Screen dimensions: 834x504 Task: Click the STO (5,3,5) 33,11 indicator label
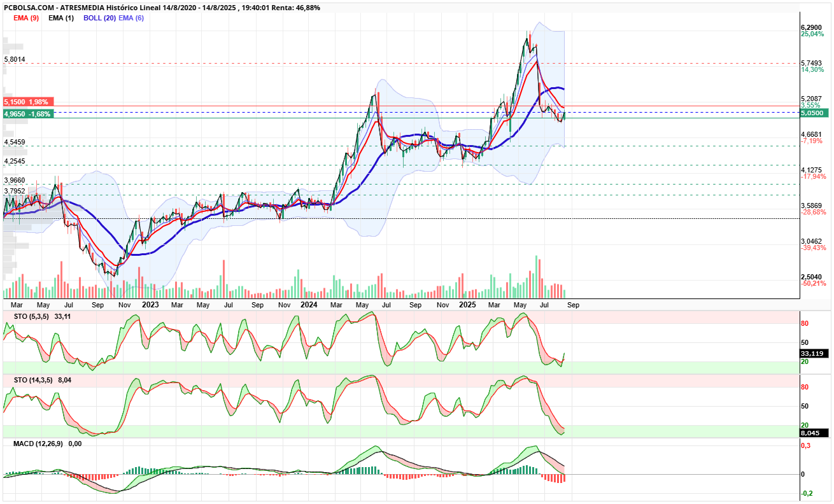tap(42, 316)
